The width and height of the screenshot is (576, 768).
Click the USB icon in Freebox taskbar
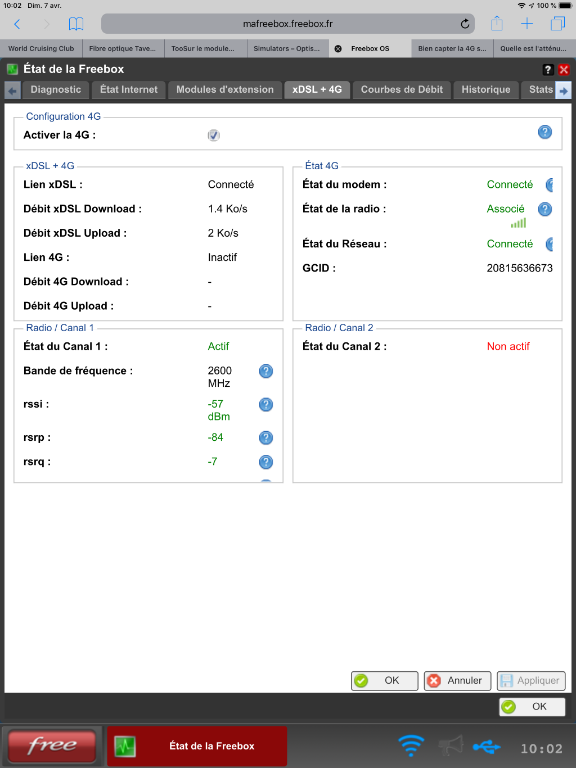coord(486,746)
